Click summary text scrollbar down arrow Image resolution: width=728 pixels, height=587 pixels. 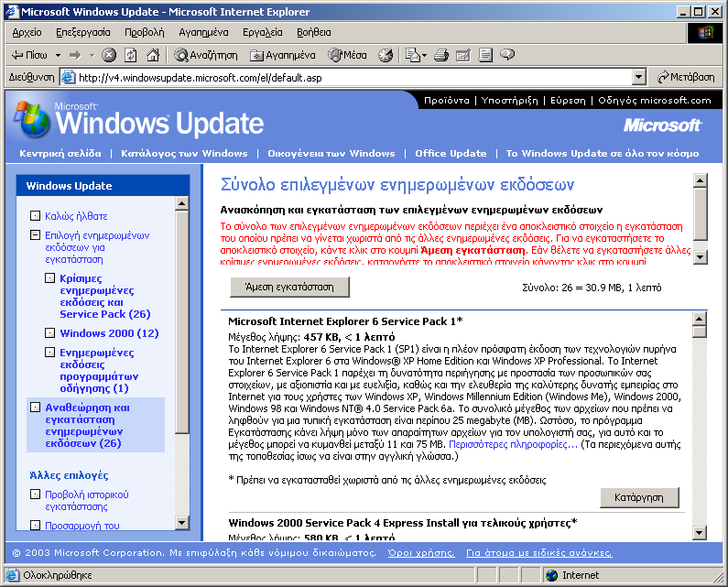701,256
